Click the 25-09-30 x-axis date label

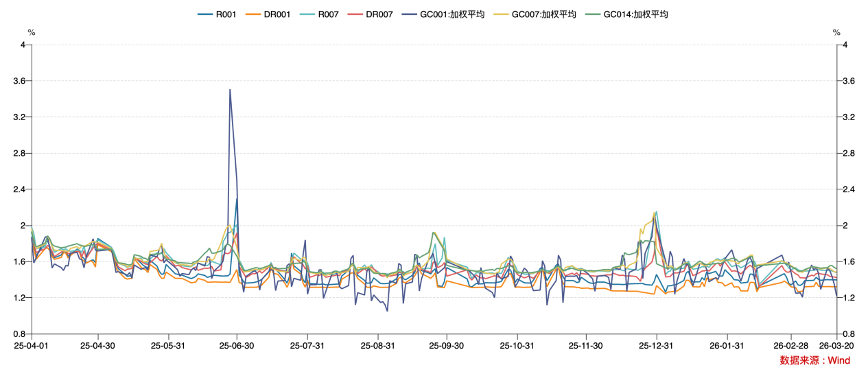pos(447,346)
